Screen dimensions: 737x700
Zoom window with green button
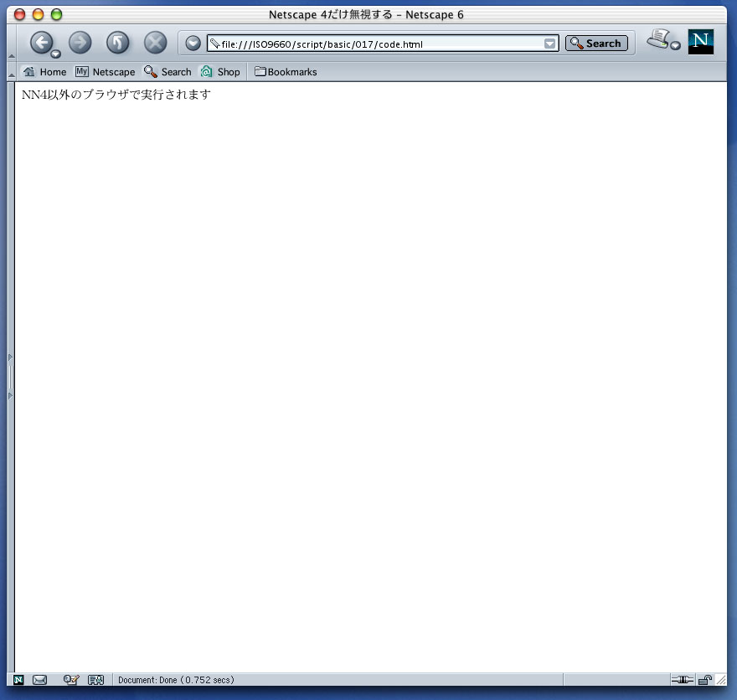coord(56,14)
